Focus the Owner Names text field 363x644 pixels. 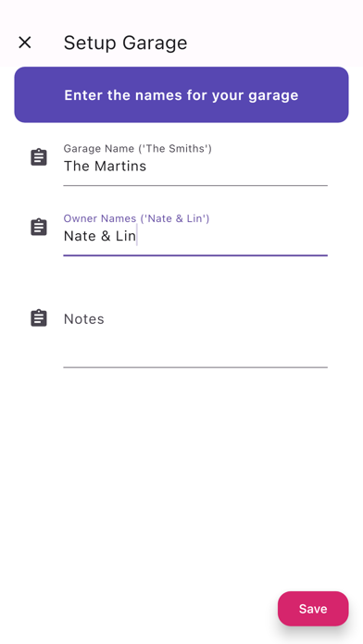pyautogui.click(x=195, y=234)
